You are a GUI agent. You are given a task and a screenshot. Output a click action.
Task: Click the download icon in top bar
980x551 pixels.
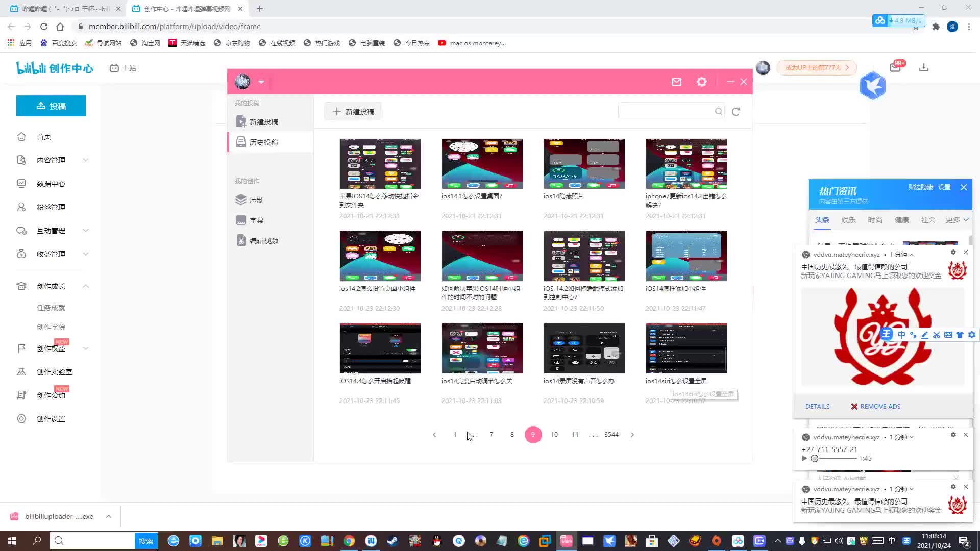923,68
